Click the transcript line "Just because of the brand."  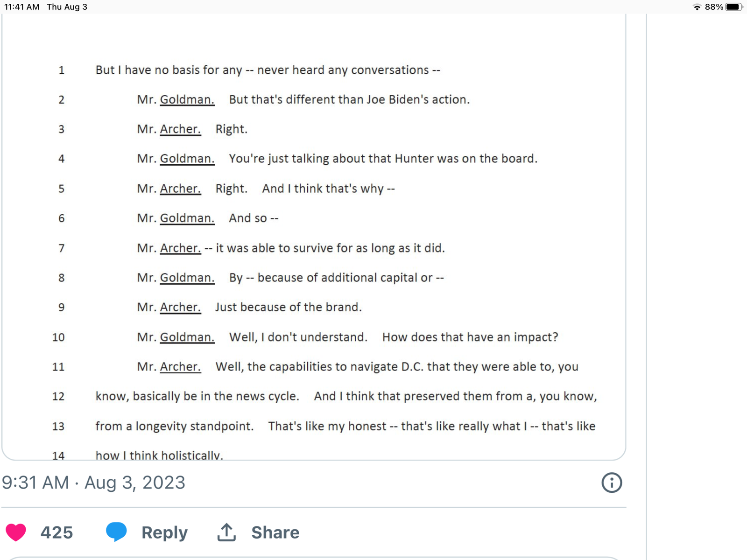tap(289, 308)
